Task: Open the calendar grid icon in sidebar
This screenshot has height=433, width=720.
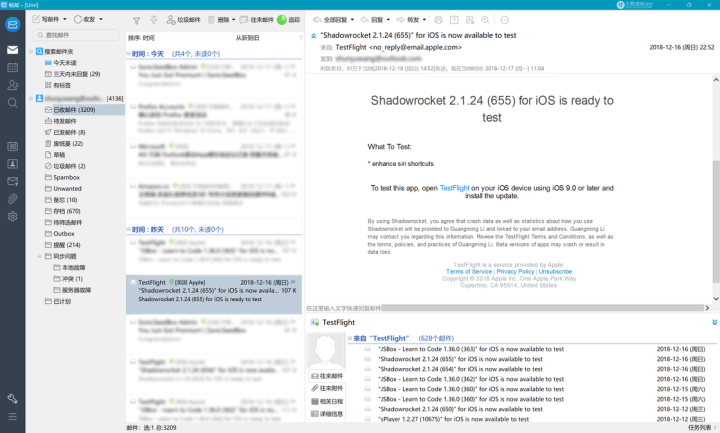Action: (12, 67)
